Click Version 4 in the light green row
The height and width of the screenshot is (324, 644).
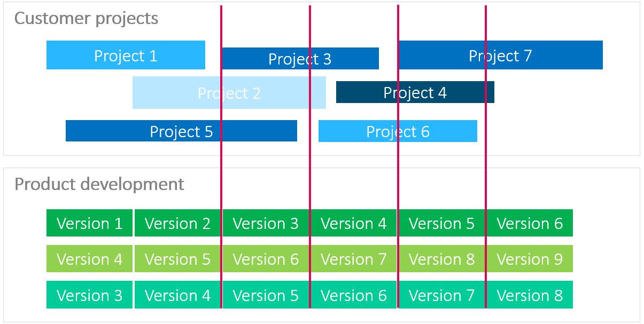click(89, 259)
